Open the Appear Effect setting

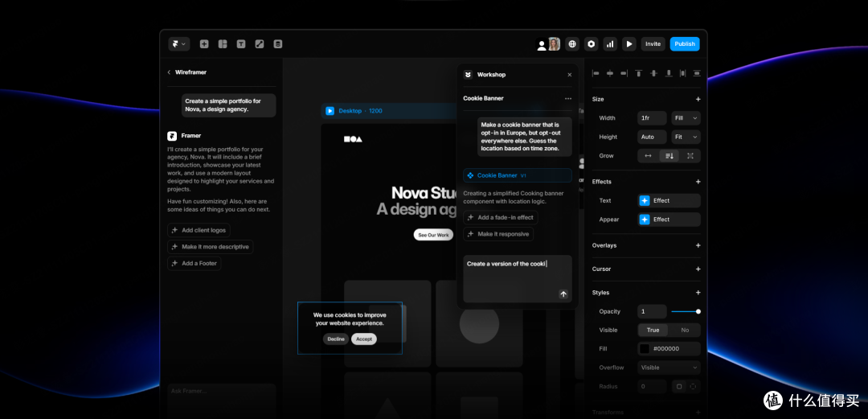(x=669, y=220)
